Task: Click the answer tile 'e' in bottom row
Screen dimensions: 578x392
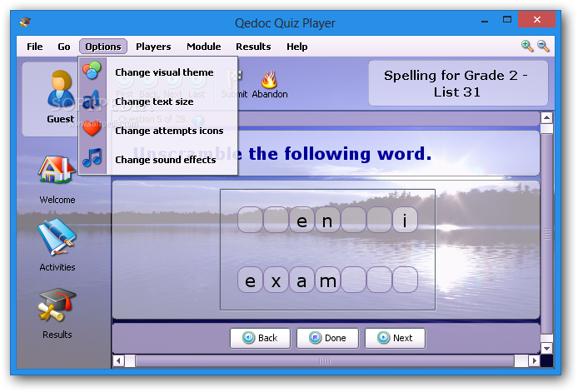Action: pyautogui.click(x=251, y=280)
